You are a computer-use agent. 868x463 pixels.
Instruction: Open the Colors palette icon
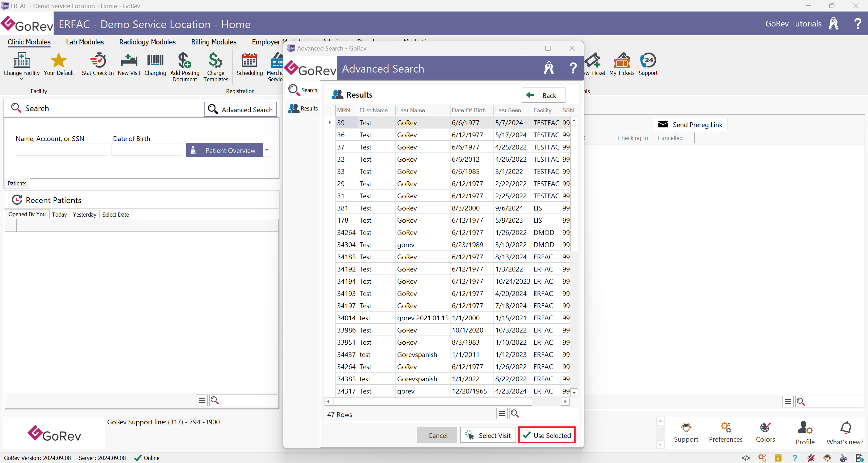765,428
